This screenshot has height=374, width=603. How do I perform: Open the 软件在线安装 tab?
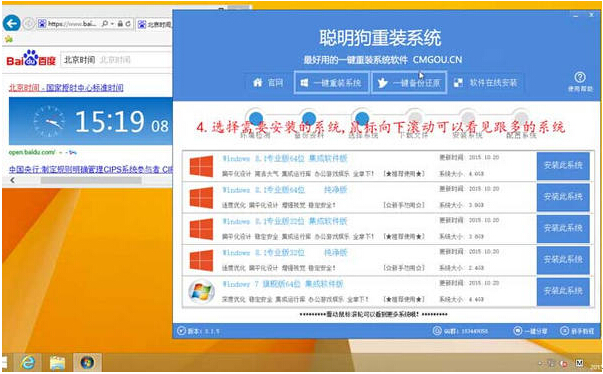(485, 82)
